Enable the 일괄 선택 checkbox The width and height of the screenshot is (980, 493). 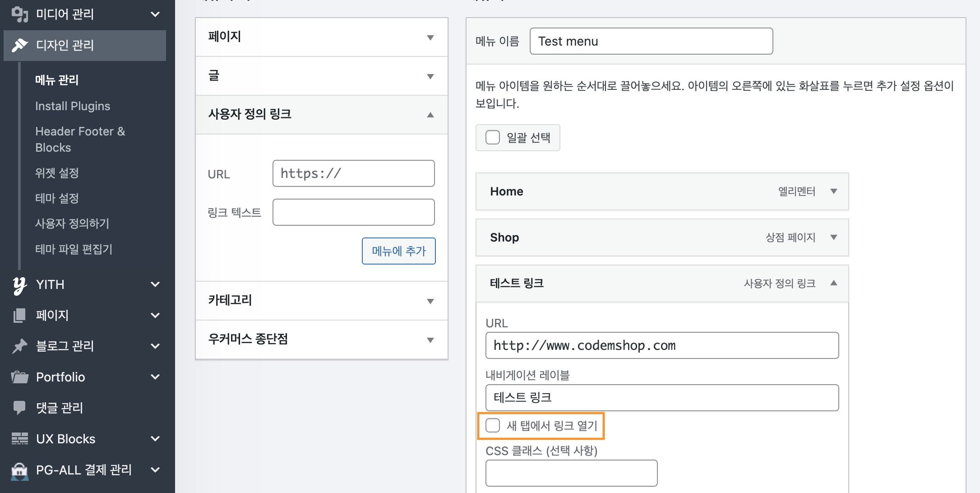[x=493, y=137]
